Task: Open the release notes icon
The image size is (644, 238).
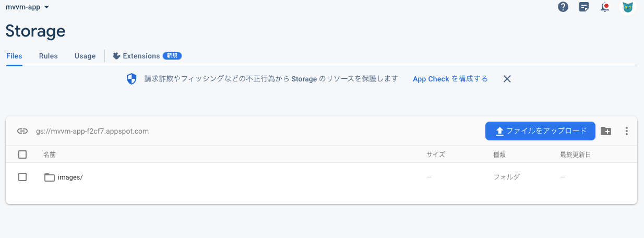Action: pos(584,7)
